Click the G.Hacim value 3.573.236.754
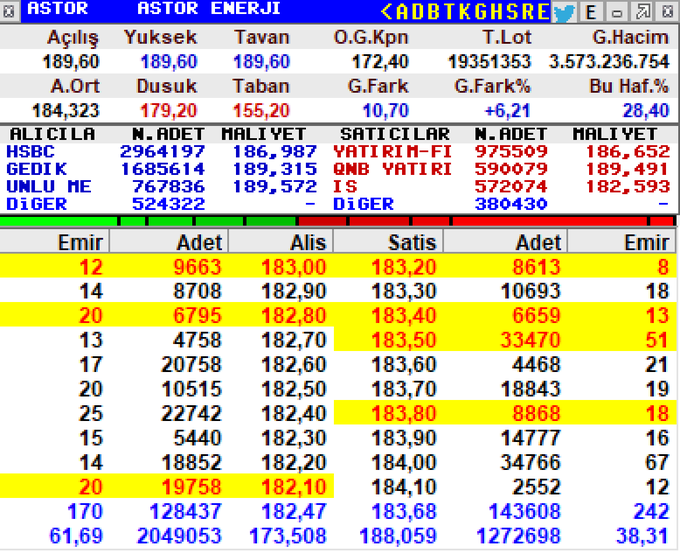680x551 pixels. pos(609,62)
